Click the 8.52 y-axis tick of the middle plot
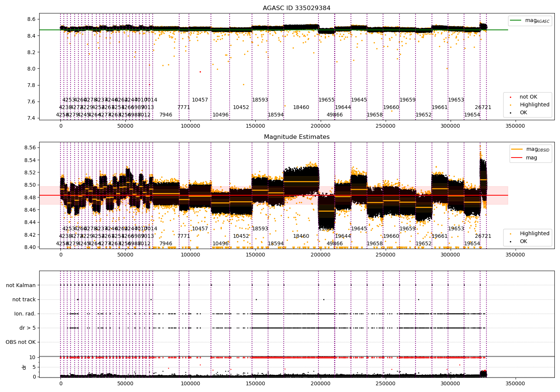Image resolution: width=560 pixels, height=392 pixels. click(x=30, y=172)
